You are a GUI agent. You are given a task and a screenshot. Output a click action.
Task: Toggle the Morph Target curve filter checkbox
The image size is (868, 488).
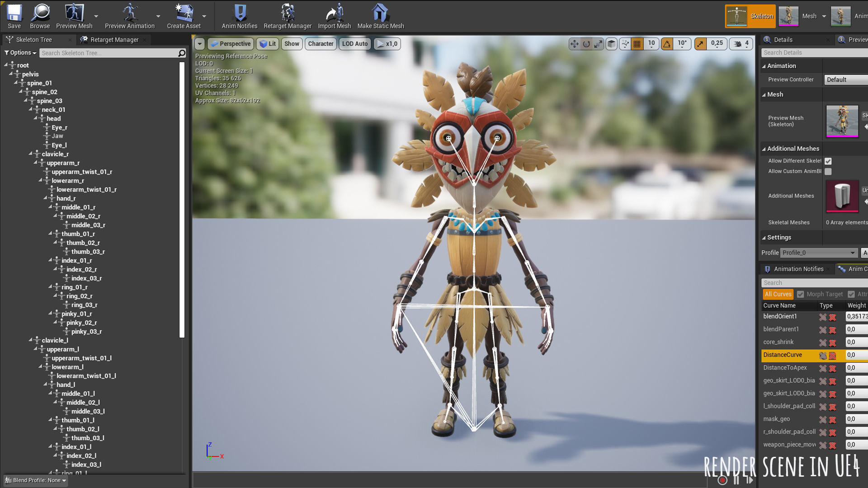pyautogui.click(x=801, y=295)
